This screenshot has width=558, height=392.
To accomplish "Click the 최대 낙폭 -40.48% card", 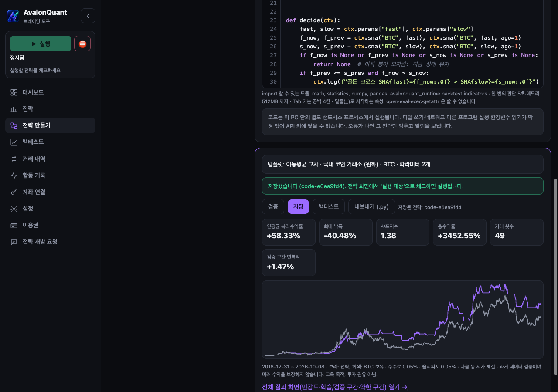I will tap(346, 232).
